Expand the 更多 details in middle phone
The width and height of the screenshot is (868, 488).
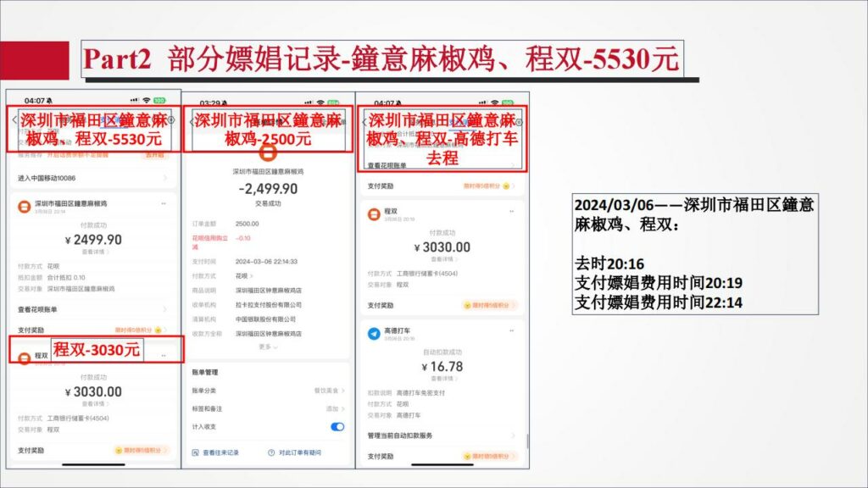pyautogui.click(x=268, y=347)
